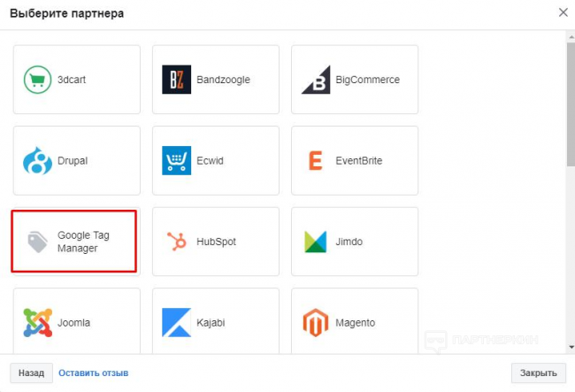Open the Оставить отзыв link
Image resolution: width=575 pixels, height=392 pixels.
93,373
